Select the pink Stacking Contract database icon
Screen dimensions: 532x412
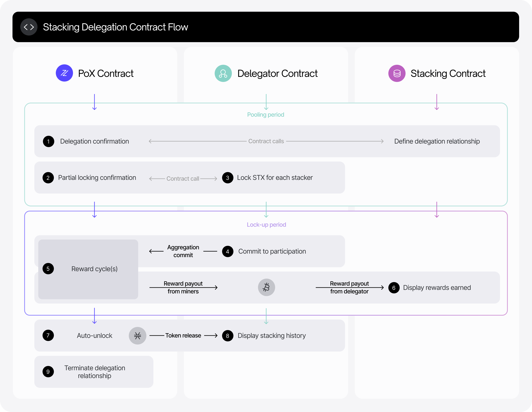coord(397,73)
